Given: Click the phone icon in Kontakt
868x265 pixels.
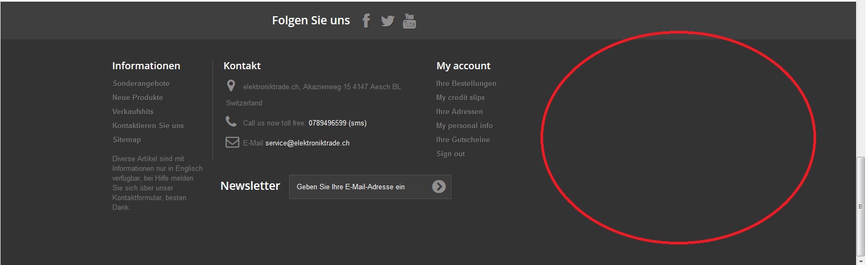Looking at the screenshot, I should [231, 122].
